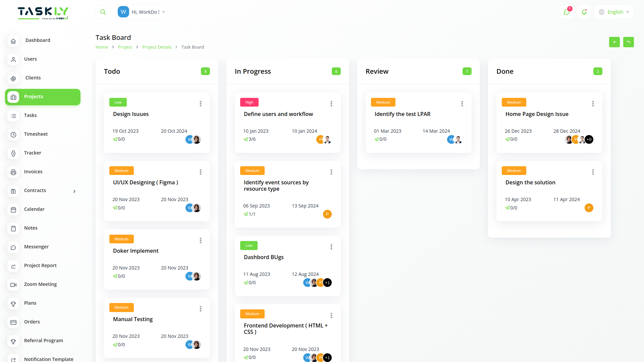Screen dimensions: 644x362
Task: Select the Dashboard home icon
Action: [13, 41]
